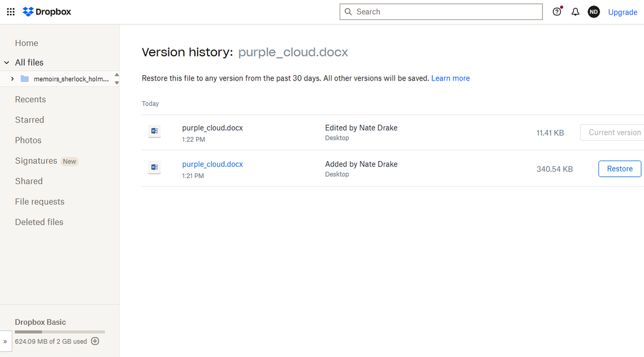The width and height of the screenshot is (644, 357).
Task: Click the Word file icon for current version
Action: coord(154,132)
